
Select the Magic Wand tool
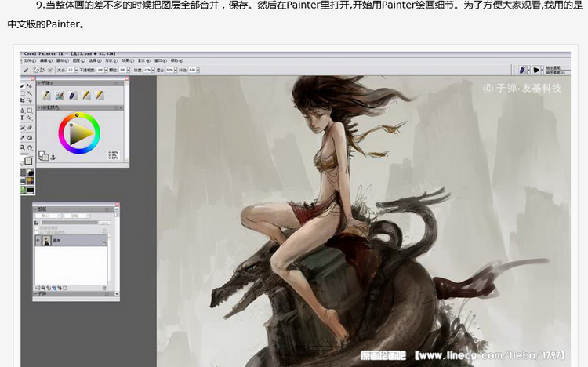coord(30,93)
